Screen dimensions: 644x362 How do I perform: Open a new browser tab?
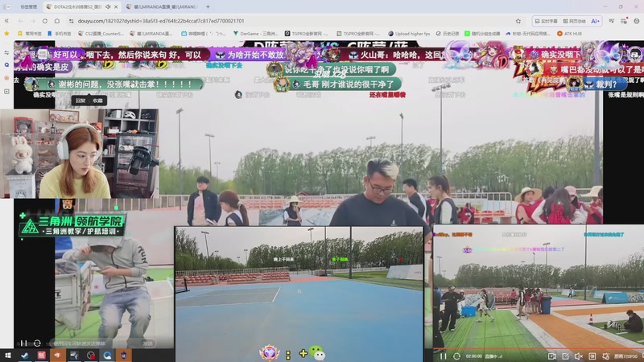pyautogui.click(x=208, y=6)
